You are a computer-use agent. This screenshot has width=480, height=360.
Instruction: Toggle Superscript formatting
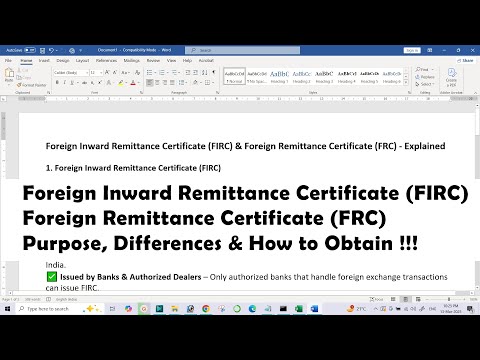(x=99, y=82)
